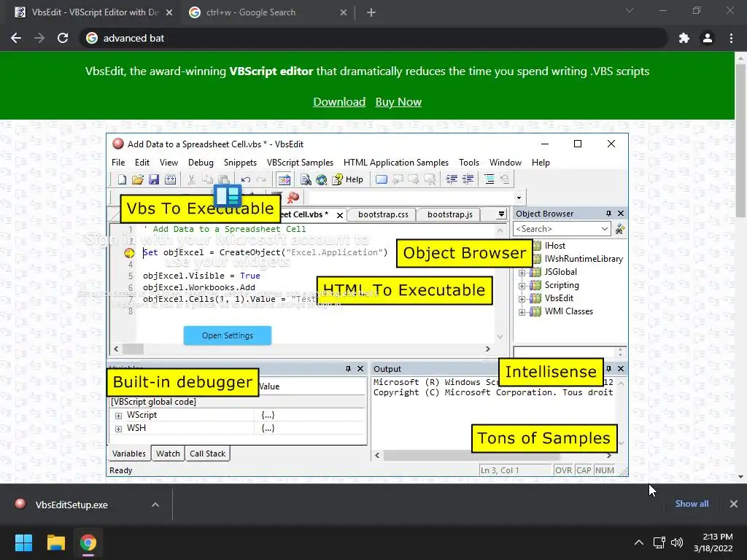Click the New file icon in VbsEdit toolbar
Screen dimensions: 747x560
point(122,179)
